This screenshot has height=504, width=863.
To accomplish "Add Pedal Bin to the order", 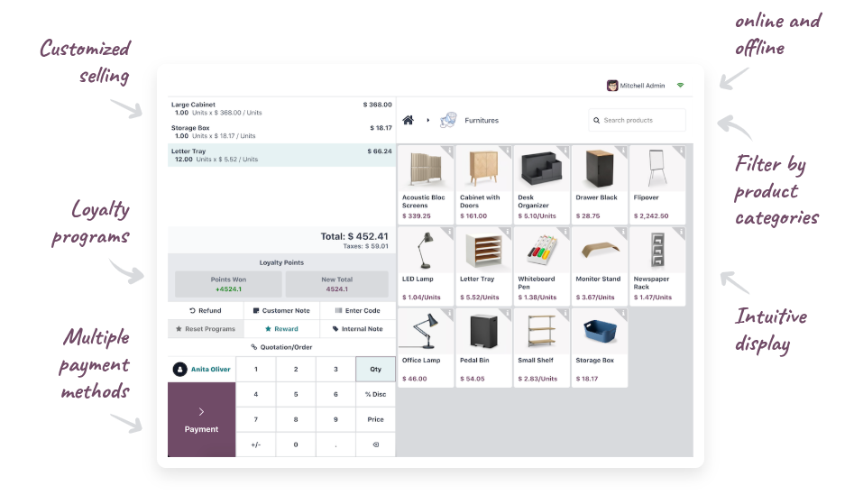I will [483, 347].
